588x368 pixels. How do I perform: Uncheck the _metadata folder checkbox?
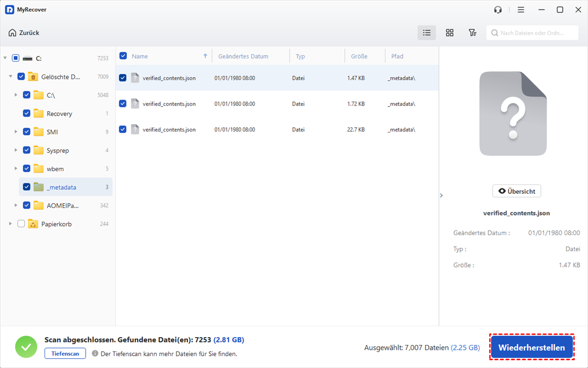click(x=27, y=187)
